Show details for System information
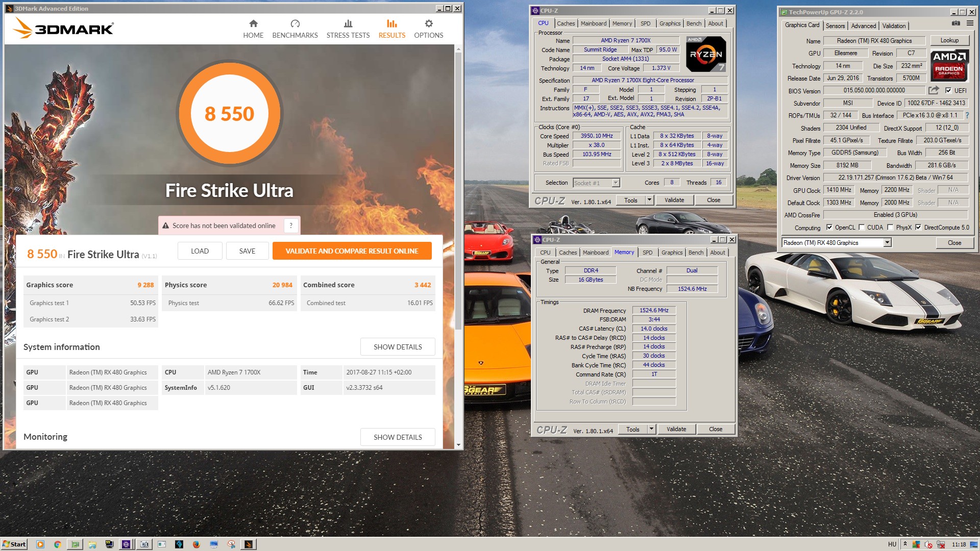The height and width of the screenshot is (551, 980). [398, 347]
